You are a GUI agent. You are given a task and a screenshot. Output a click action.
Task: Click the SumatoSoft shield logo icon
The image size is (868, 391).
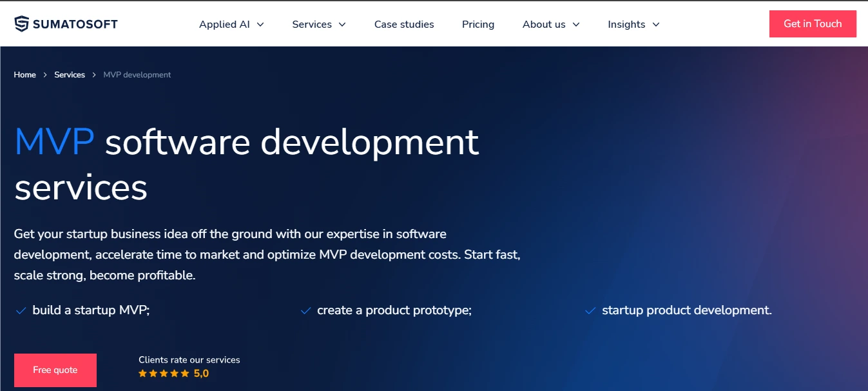(x=22, y=25)
